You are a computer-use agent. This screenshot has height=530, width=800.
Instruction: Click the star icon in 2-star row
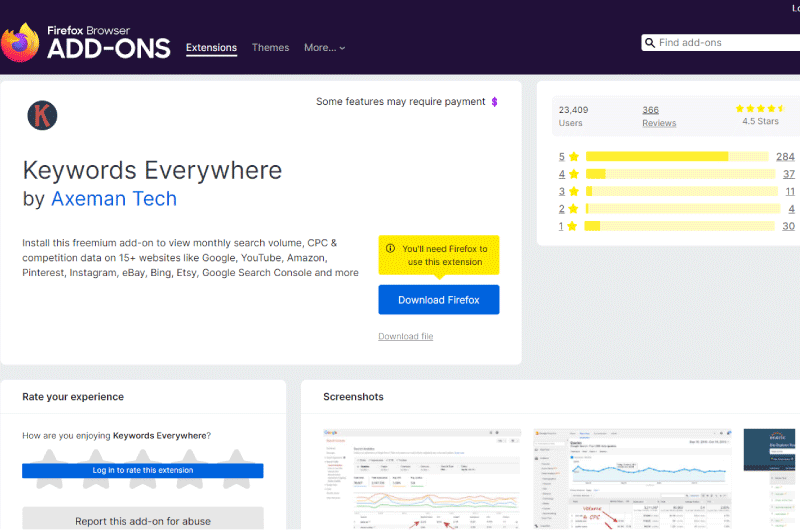573,209
